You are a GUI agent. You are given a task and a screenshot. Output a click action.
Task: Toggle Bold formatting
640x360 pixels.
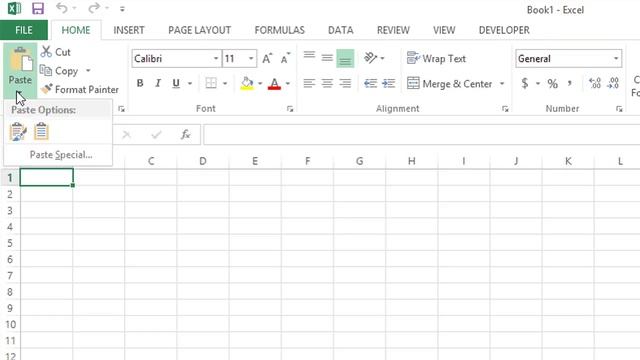point(140,83)
